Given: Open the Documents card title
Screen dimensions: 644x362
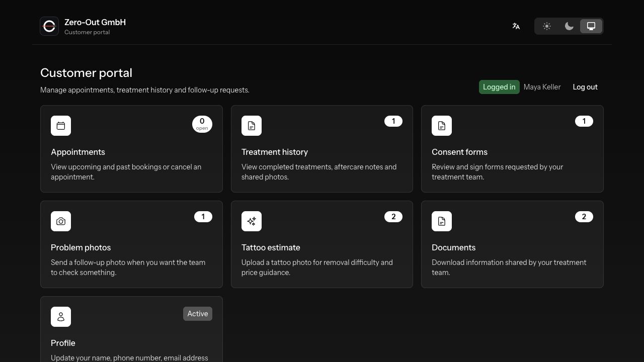Looking at the screenshot, I should click(453, 247).
